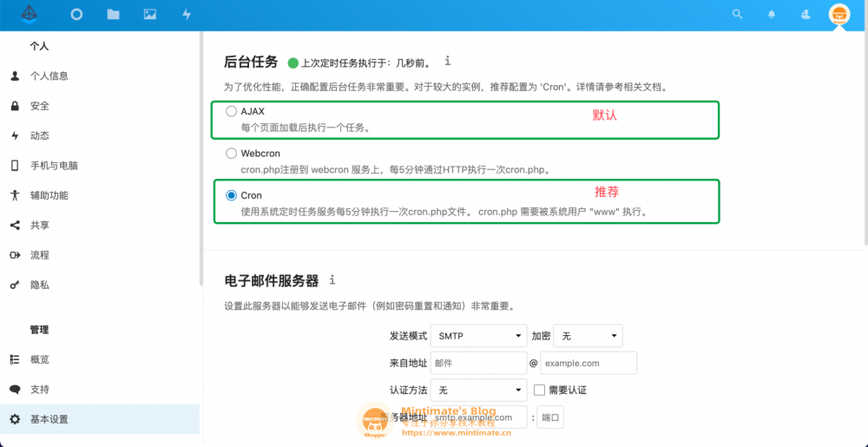Image resolution: width=868 pixels, height=447 pixels.
Task: Click the 来自地址 邮件 input field
Action: tap(479, 363)
